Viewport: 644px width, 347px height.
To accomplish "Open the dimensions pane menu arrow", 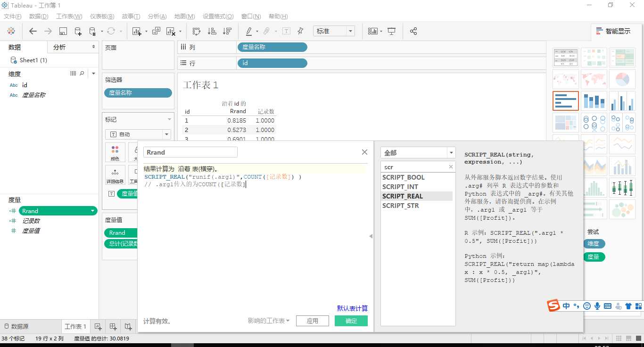I will [x=93, y=74].
